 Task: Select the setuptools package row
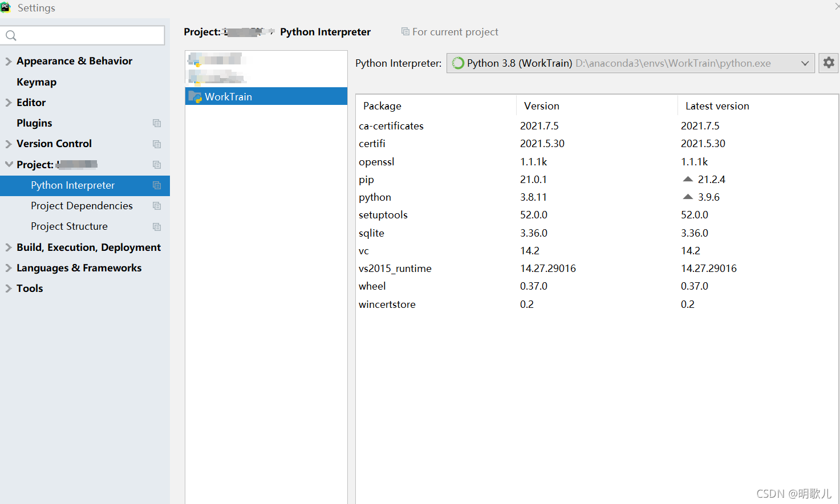click(x=596, y=215)
